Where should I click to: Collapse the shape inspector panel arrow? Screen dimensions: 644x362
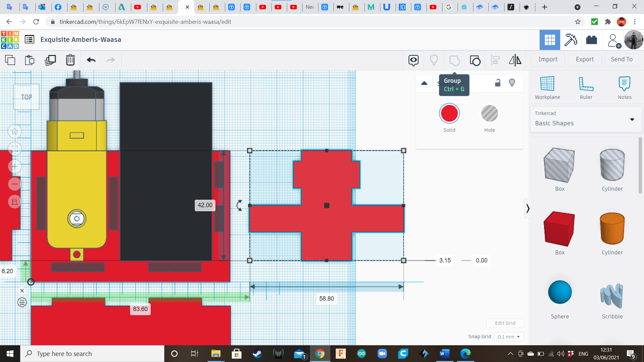coord(424,83)
